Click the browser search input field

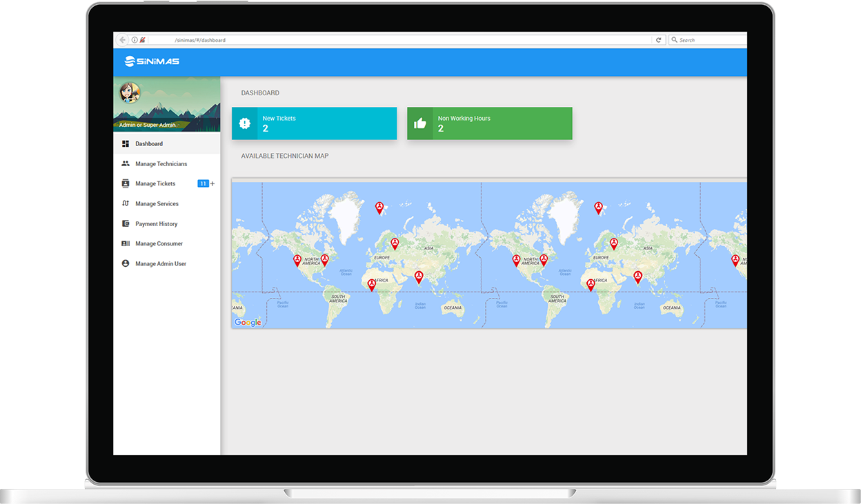[x=704, y=39]
